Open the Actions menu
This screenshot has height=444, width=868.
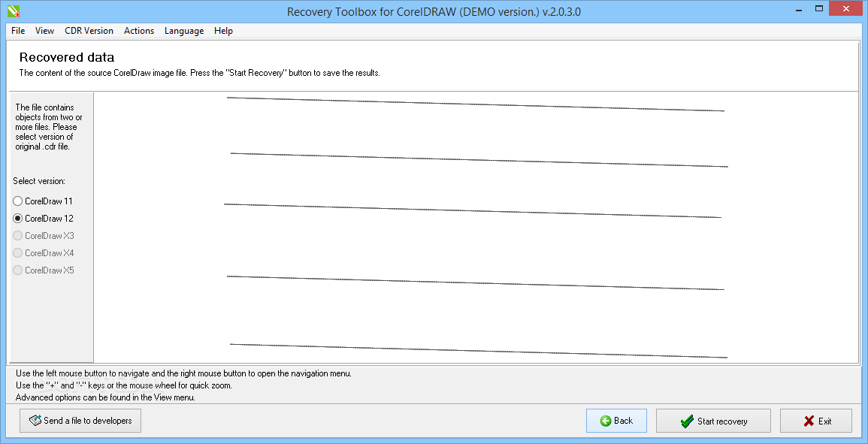(139, 31)
